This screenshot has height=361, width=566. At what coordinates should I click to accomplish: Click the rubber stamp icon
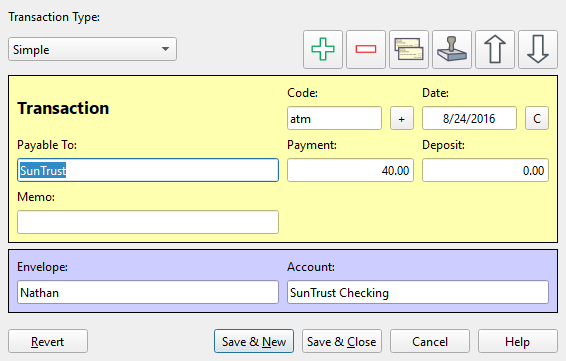coord(452,49)
